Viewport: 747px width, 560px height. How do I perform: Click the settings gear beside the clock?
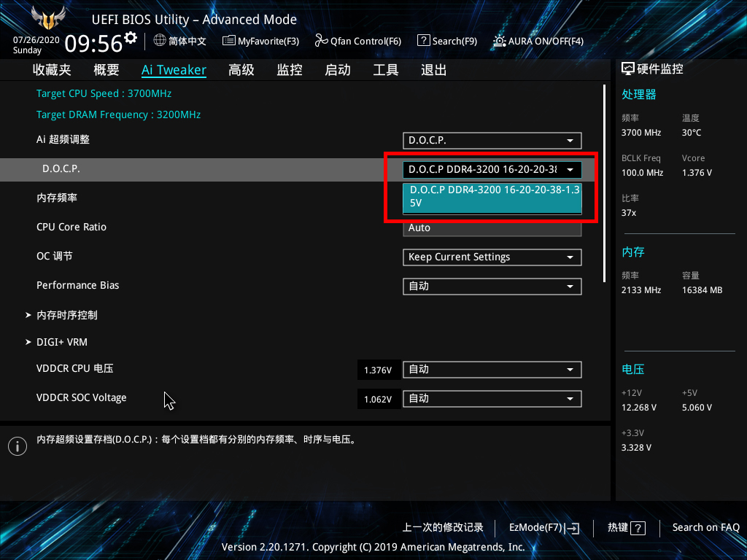tap(130, 38)
